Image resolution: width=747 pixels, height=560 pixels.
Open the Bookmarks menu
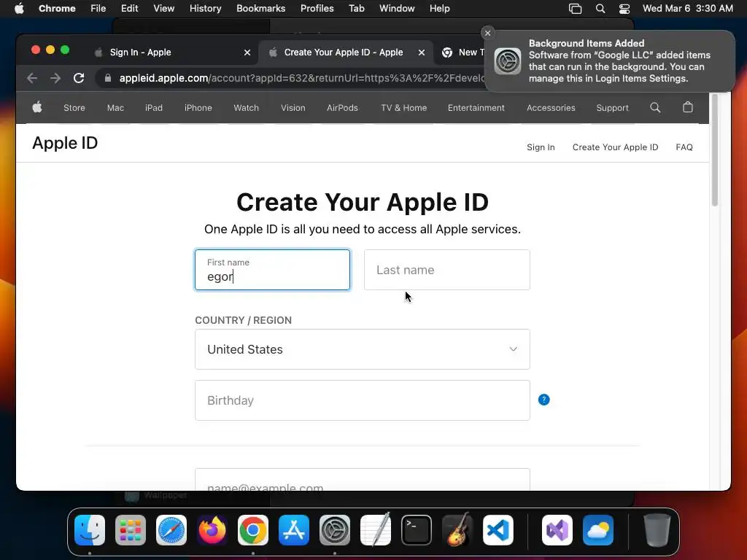click(x=260, y=9)
